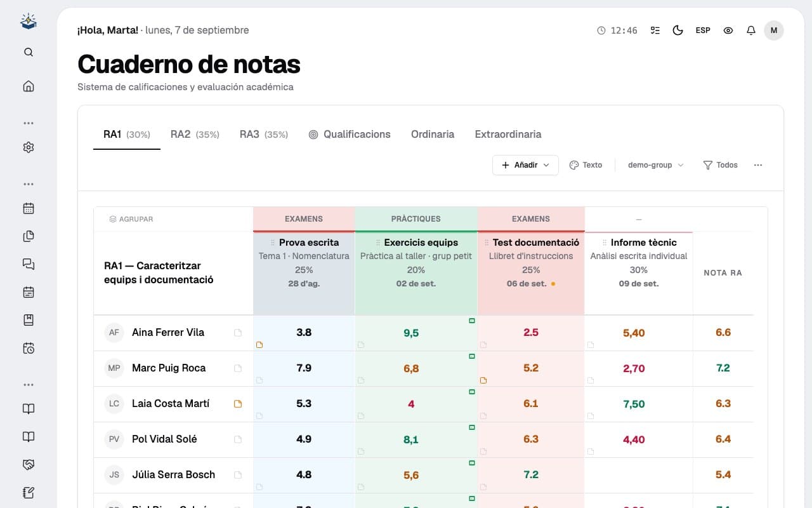Open the handshake icon in the sidebar

pos(29,465)
